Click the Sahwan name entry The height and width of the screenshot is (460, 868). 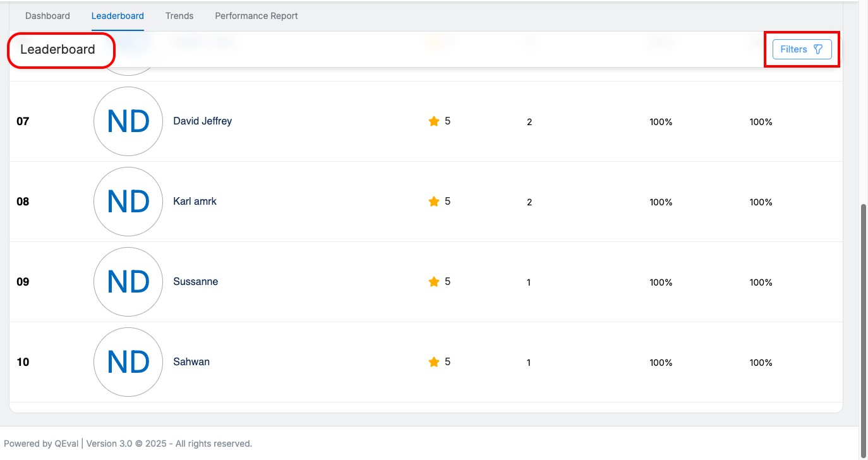[191, 361]
